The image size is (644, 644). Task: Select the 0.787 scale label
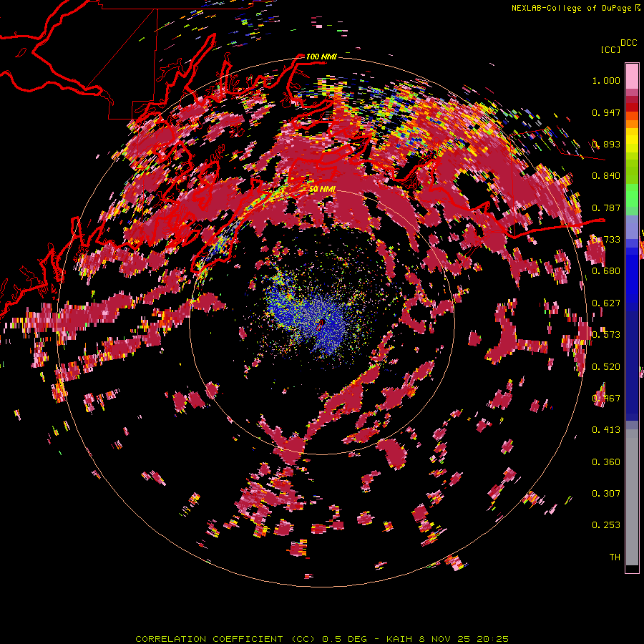(606, 208)
